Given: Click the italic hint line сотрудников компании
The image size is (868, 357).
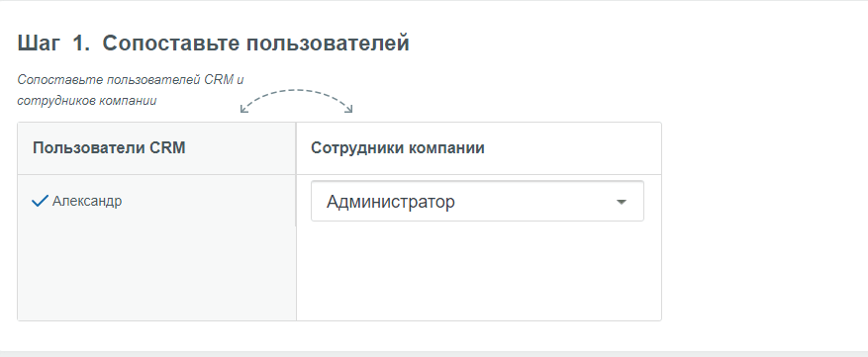Looking at the screenshot, I should tap(87, 101).
